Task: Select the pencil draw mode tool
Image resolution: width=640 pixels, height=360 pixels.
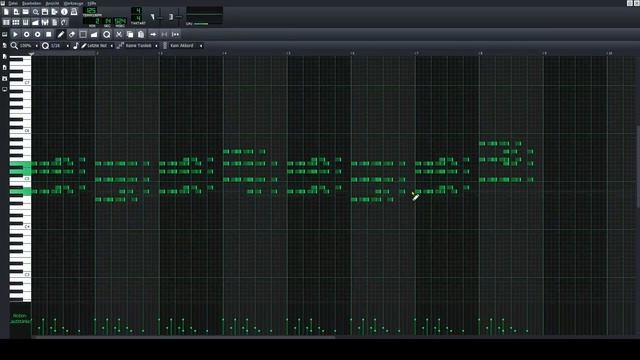Action: 61,34
